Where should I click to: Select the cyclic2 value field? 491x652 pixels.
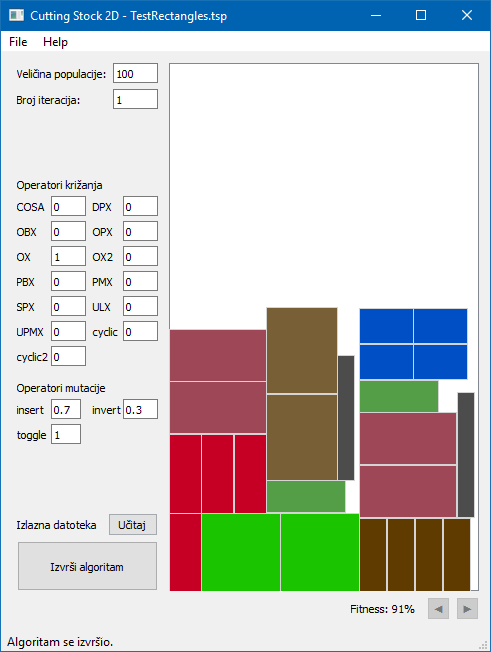pos(69,356)
